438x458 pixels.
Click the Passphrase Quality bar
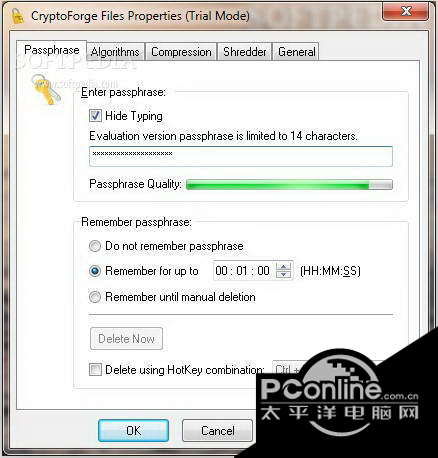tap(289, 185)
